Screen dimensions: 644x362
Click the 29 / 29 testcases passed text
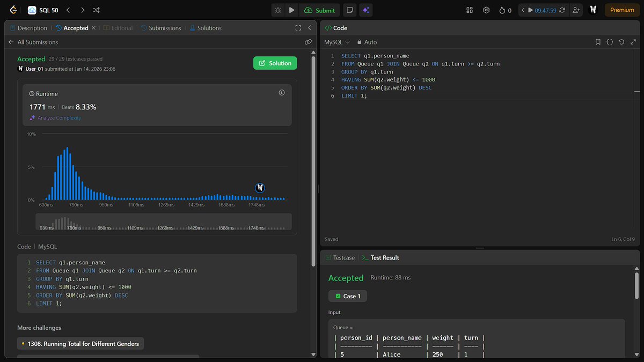[x=76, y=59]
